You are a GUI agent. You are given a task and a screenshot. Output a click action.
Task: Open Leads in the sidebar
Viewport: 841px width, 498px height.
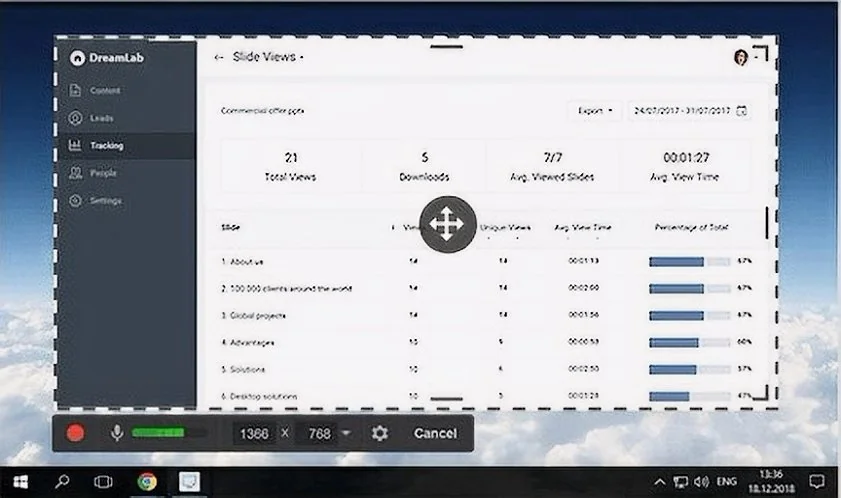click(x=101, y=118)
